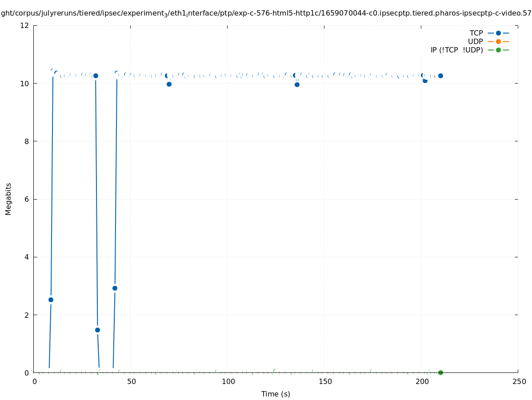Click the 150 tick label on time axis
532x400 pixels.
pyautogui.click(x=325, y=382)
